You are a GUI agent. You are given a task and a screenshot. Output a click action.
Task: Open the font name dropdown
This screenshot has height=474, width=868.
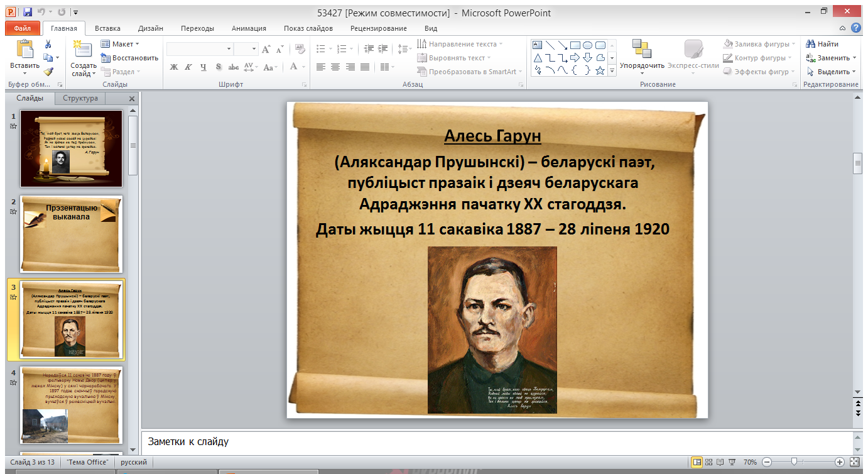point(229,49)
